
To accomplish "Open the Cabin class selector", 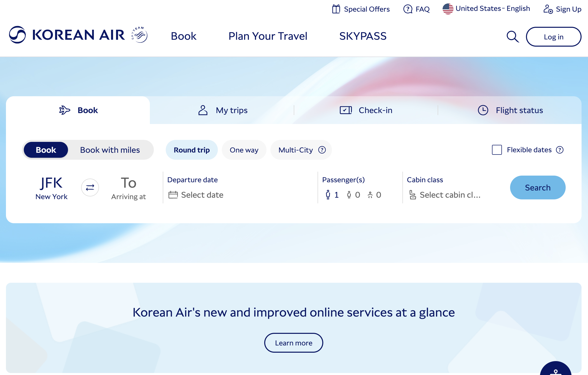I will tap(444, 195).
